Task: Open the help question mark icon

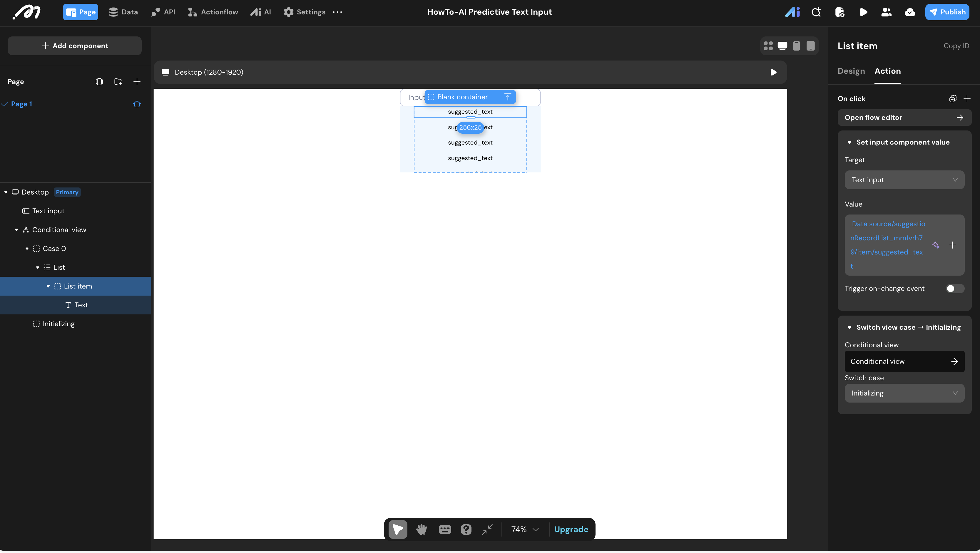Action: point(466,529)
